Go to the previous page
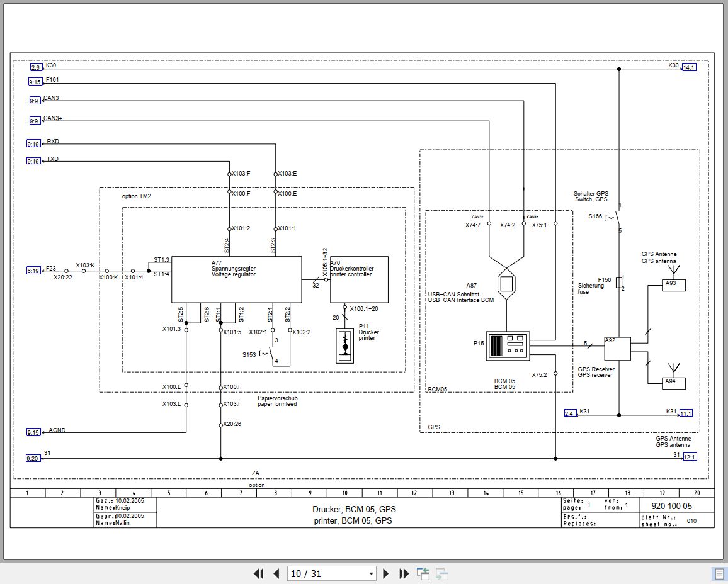This screenshot has width=728, height=584. pyautogui.click(x=276, y=574)
